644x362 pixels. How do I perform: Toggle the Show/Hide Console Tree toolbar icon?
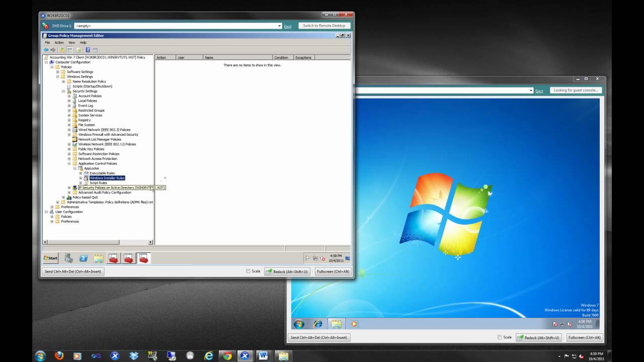69,50
